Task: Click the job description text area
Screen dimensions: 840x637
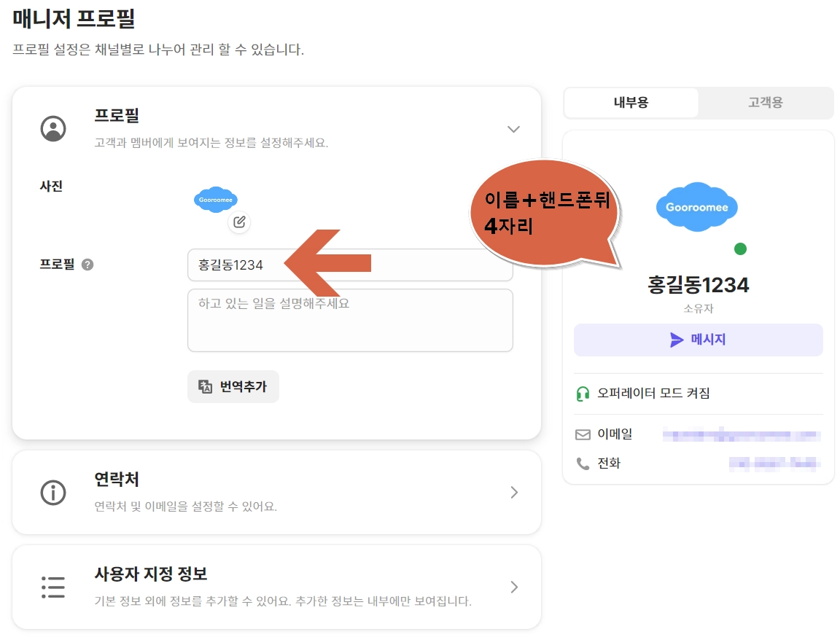Action: point(350,320)
